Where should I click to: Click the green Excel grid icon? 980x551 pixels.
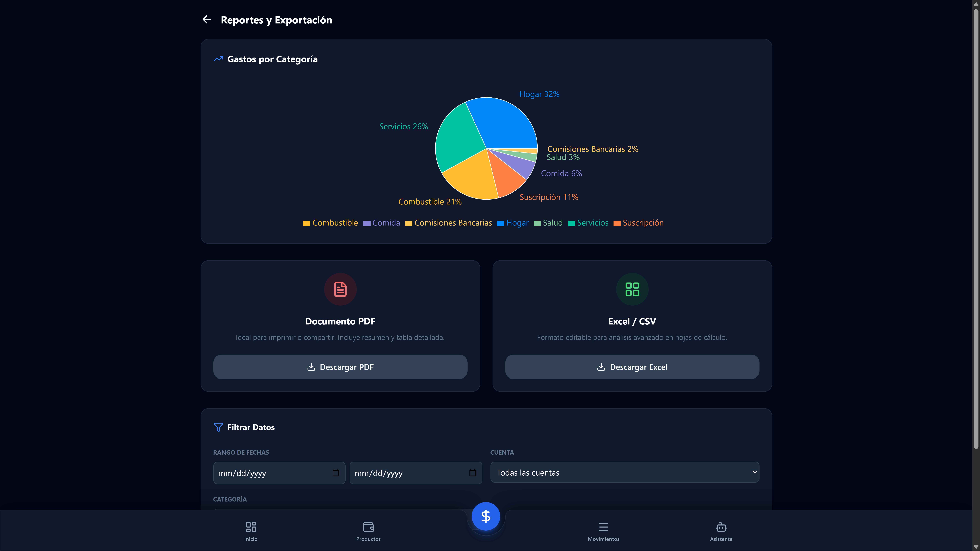click(632, 289)
